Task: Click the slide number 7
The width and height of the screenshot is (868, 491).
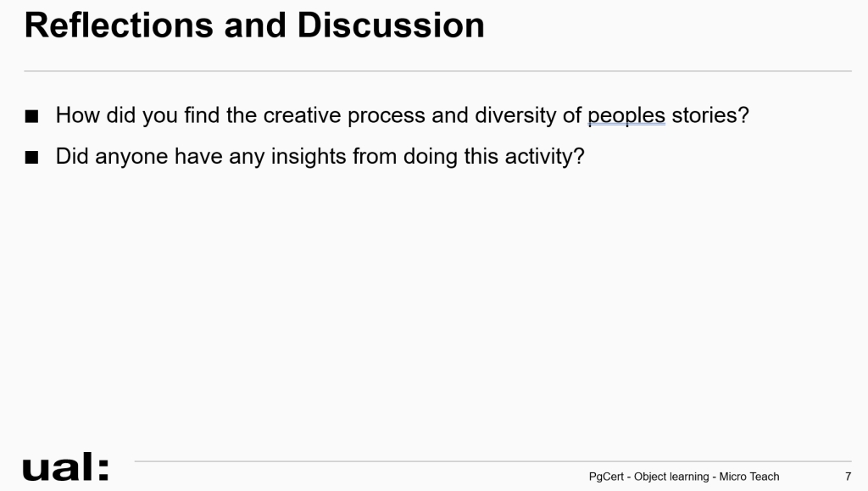Action: click(848, 477)
